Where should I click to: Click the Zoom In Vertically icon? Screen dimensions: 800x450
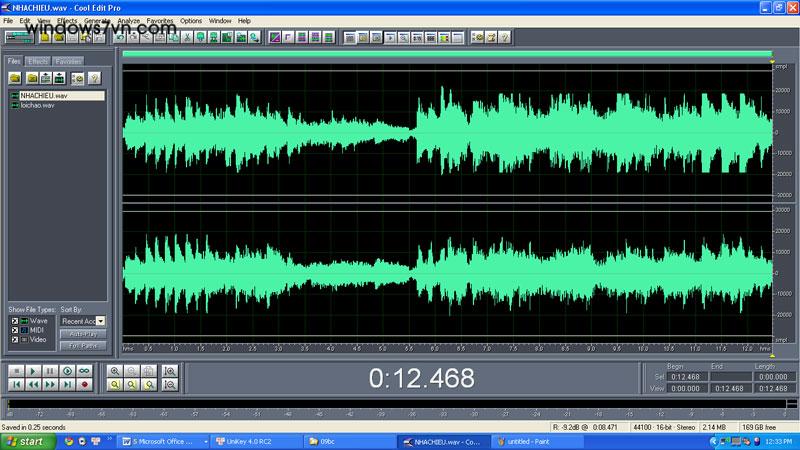coord(169,371)
